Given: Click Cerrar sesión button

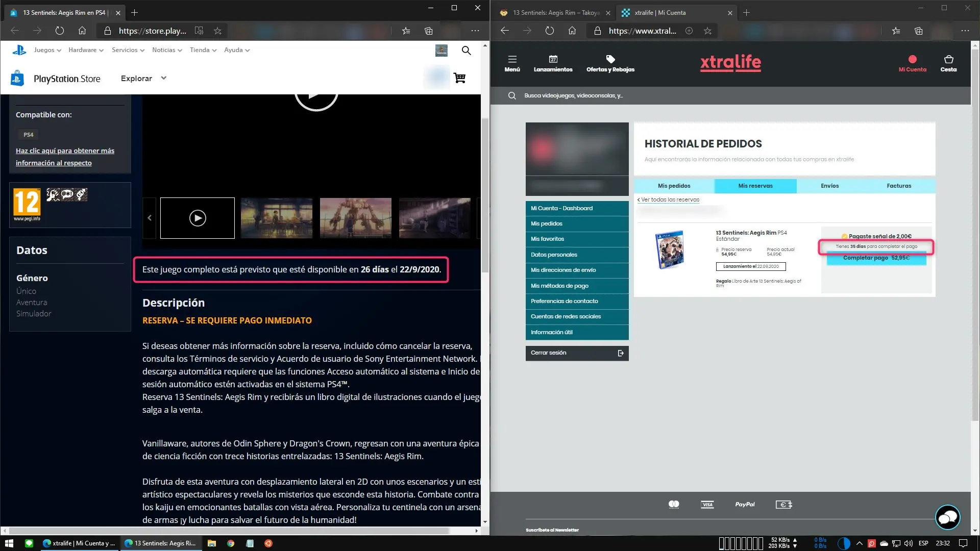Looking at the screenshot, I should 577,353.
